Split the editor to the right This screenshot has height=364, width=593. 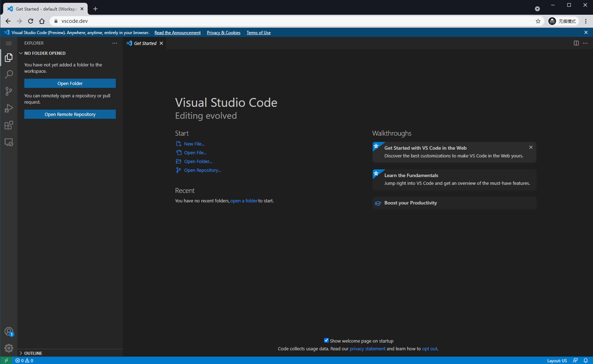coord(576,43)
